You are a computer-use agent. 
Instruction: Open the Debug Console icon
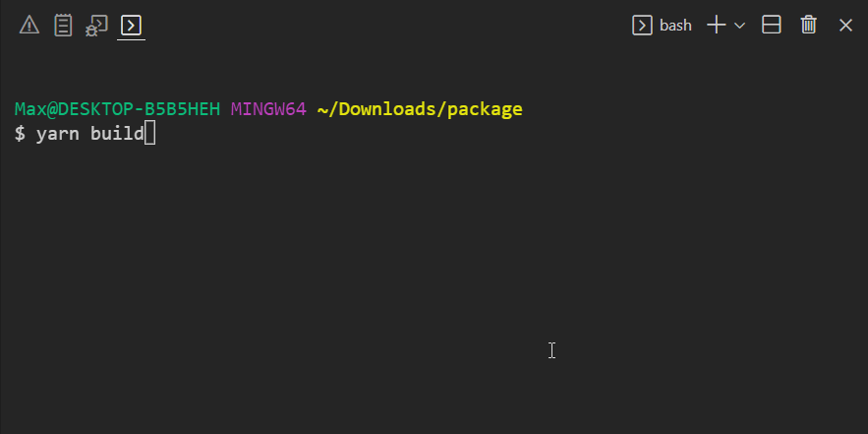pos(96,26)
